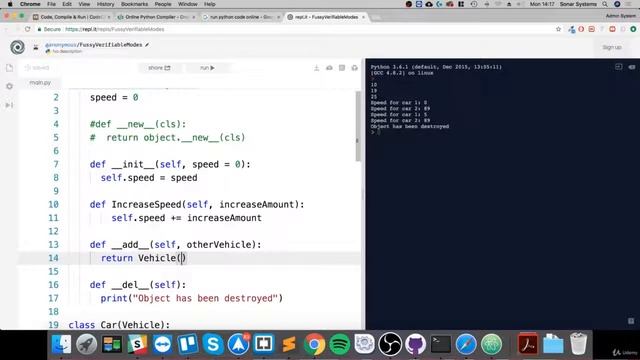Image resolution: width=640 pixels, height=360 pixels.
Task: Edit the repl name with pencil icon
Action: (147, 44)
